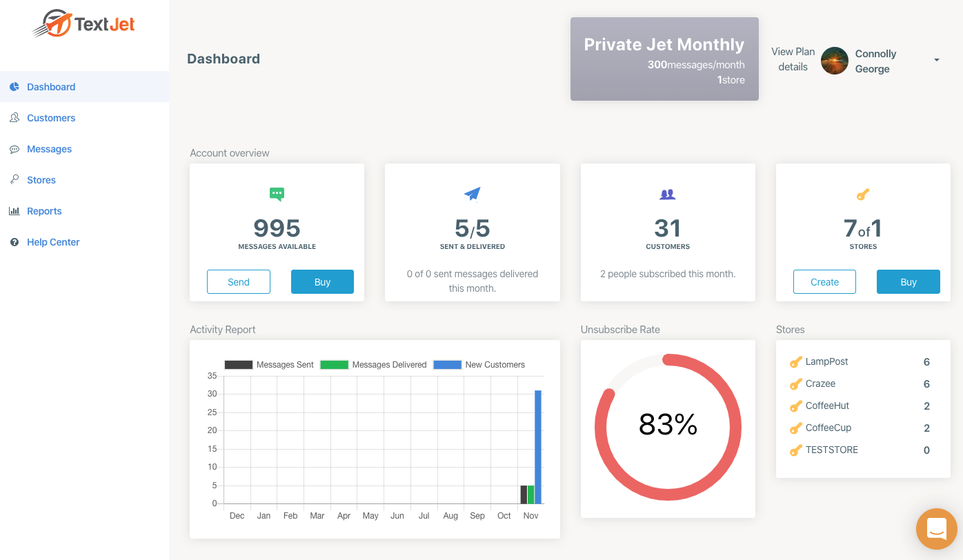Click the 83% unsubscribe rate ring
963x560 pixels.
[x=668, y=428]
